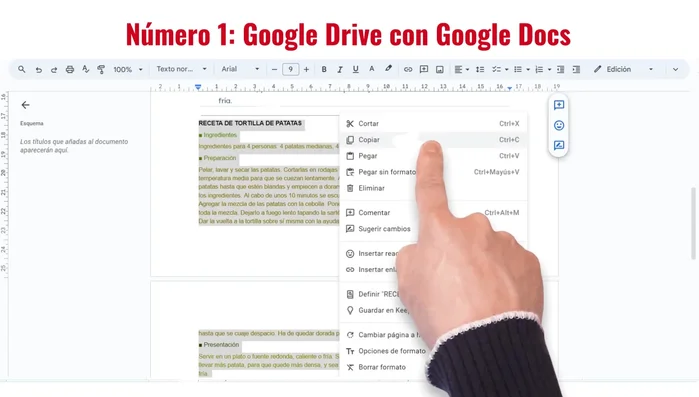Click the Presentación bullet heading
The image size is (699, 397).
click(x=219, y=344)
